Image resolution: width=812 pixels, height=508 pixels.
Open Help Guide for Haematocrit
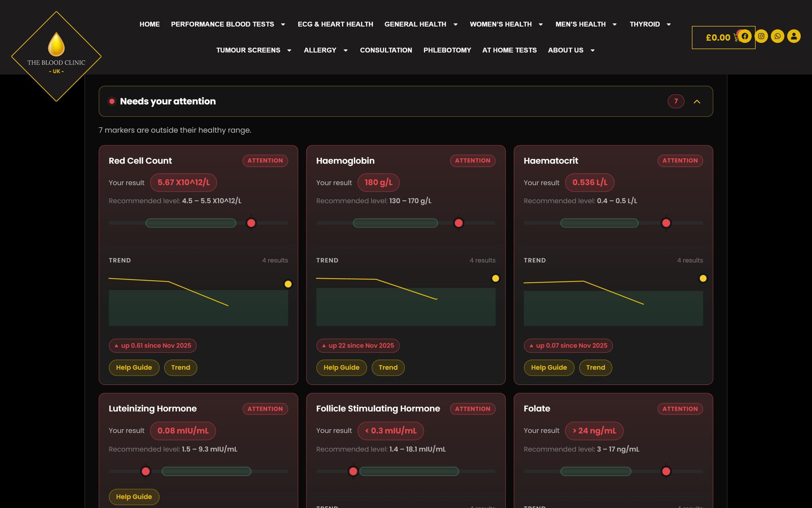(x=549, y=368)
